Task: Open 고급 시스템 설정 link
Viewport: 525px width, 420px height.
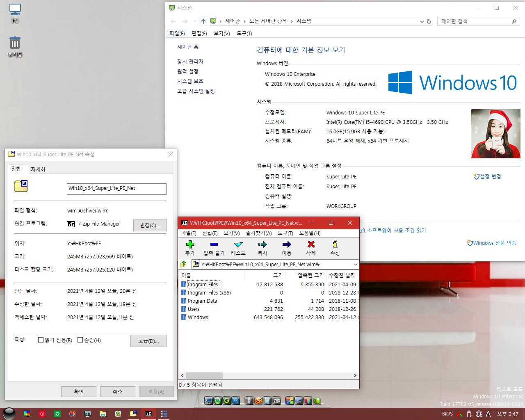Action: [196, 91]
